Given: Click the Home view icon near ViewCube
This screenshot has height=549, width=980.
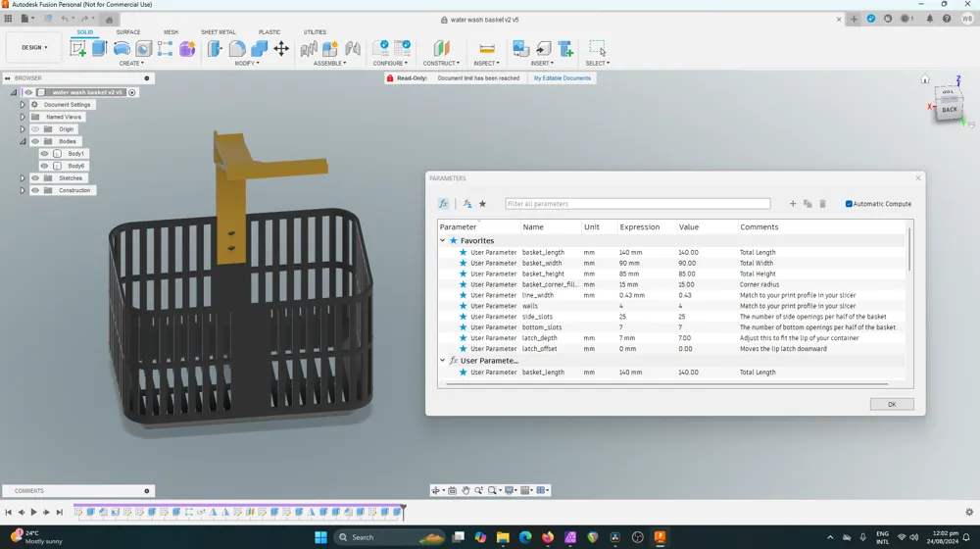Looking at the screenshot, I should [925, 79].
